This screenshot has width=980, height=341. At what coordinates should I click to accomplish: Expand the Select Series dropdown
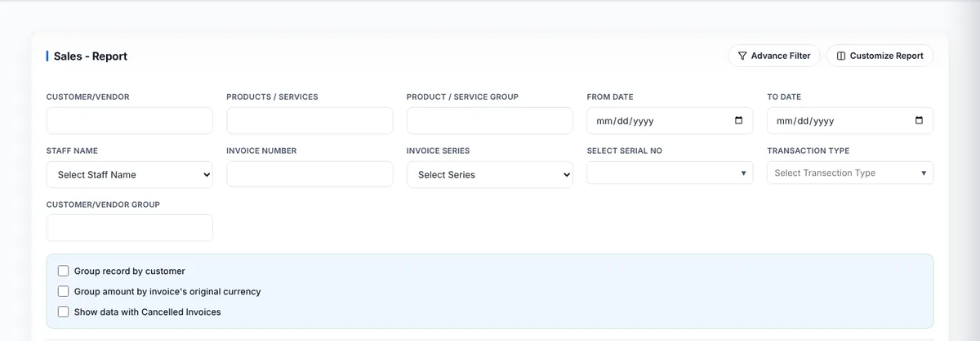pyautogui.click(x=490, y=174)
